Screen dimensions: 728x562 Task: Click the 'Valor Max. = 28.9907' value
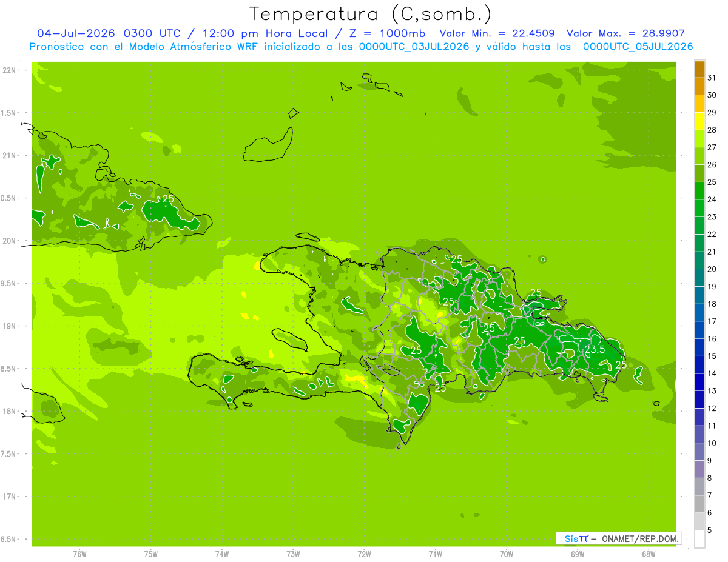pyautogui.click(x=626, y=33)
